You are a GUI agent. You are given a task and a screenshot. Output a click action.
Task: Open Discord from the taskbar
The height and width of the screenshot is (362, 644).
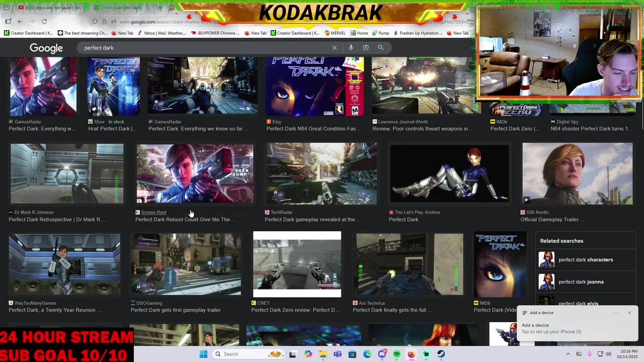(382, 354)
